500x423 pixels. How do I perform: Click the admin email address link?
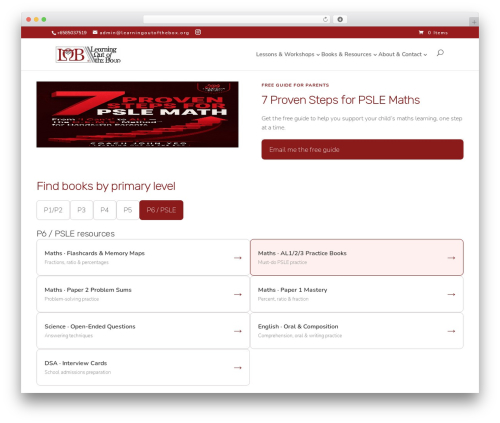coord(144,33)
